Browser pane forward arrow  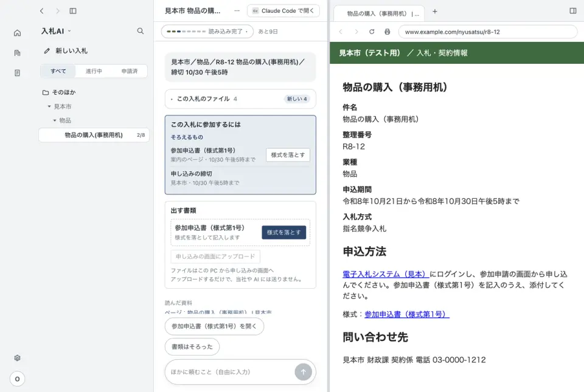[x=356, y=32]
